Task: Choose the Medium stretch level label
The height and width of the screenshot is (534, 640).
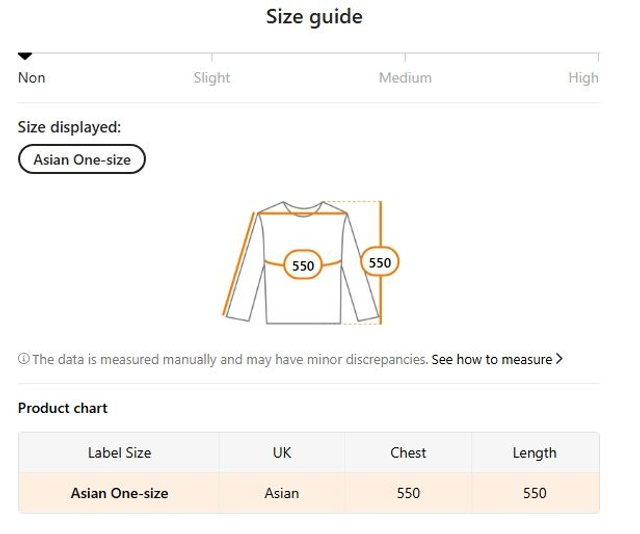Action: 405,78
